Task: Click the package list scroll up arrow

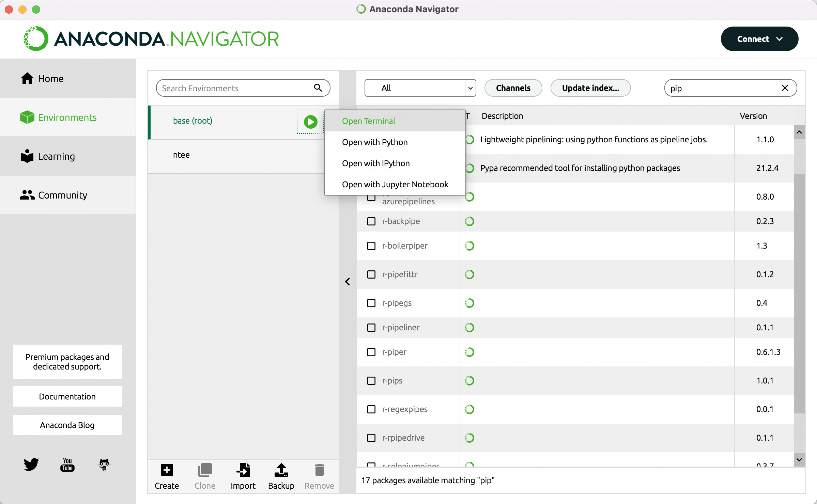Action: click(799, 132)
